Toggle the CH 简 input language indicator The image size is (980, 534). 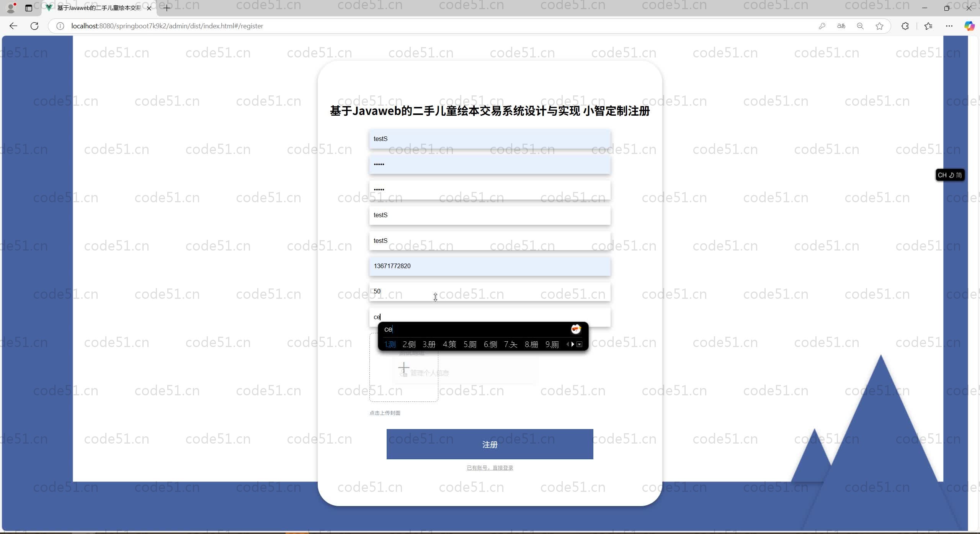pos(949,175)
